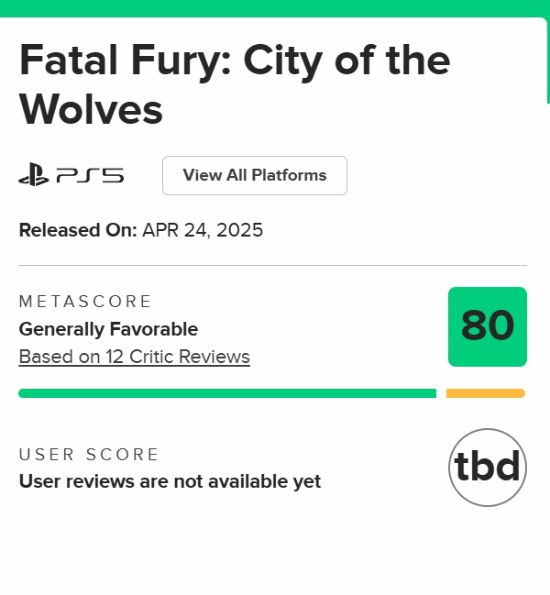Click the PS5 wordmark logo
Screen dimensions: 550x595
pyautogui.click(x=90, y=176)
